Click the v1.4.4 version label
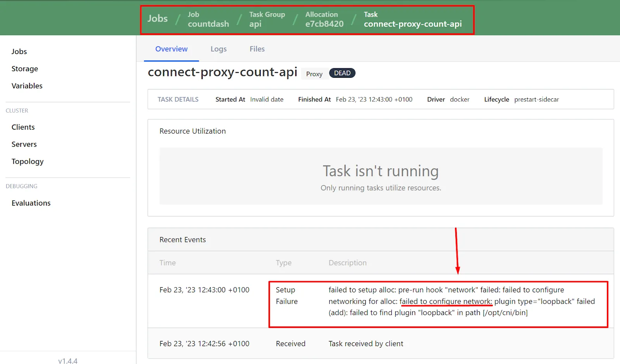This screenshot has width=620, height=364. [68, 361]
